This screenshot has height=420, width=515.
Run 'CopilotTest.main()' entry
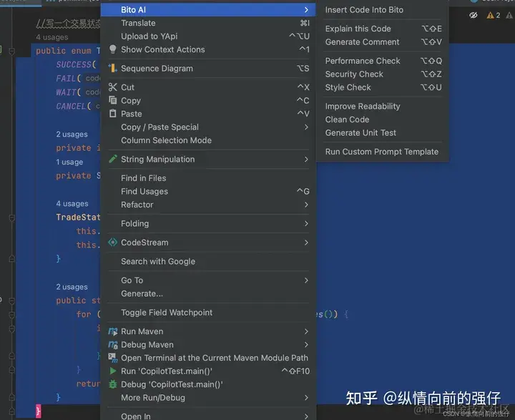[208, 371]
